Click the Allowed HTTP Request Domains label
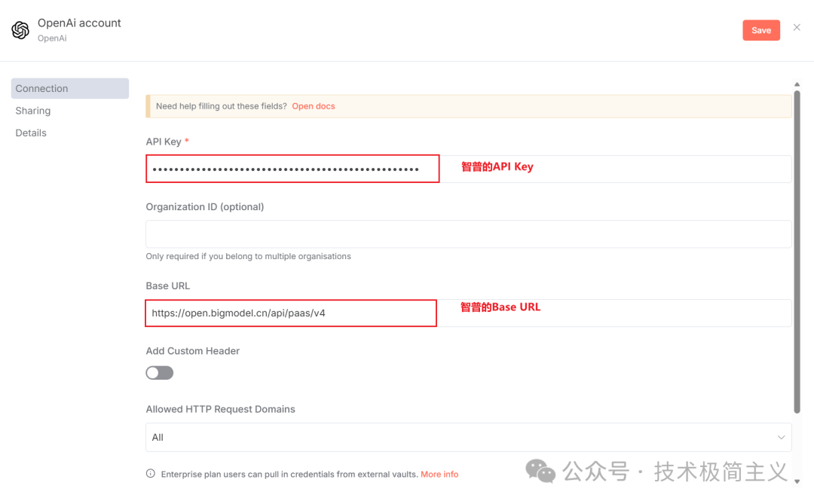 click(220, 409)
